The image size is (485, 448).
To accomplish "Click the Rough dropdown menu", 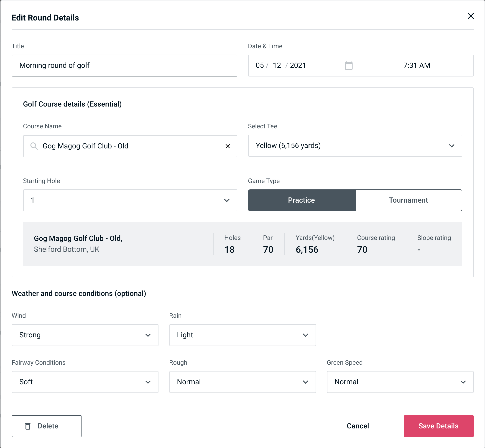I will (243, 382).
